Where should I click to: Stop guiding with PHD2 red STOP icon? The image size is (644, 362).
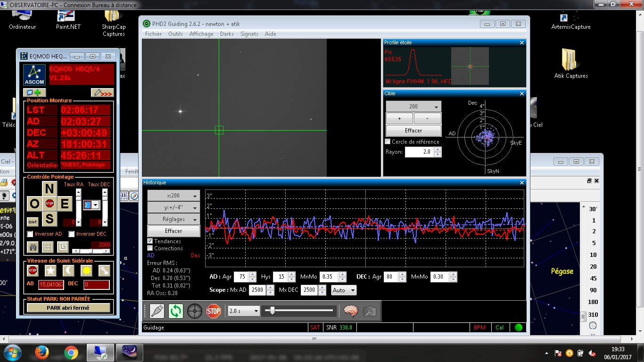point(214,311)
